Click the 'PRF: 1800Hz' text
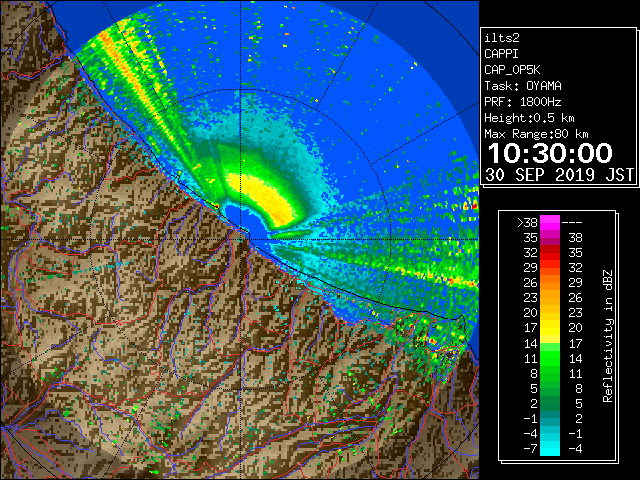 (x=523, y=102)
